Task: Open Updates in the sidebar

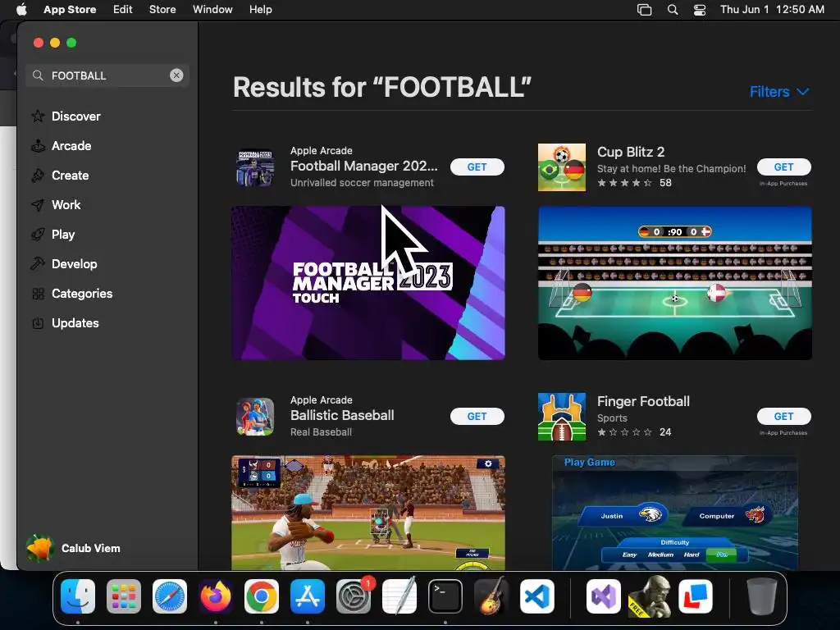Action: click(75, 323)
